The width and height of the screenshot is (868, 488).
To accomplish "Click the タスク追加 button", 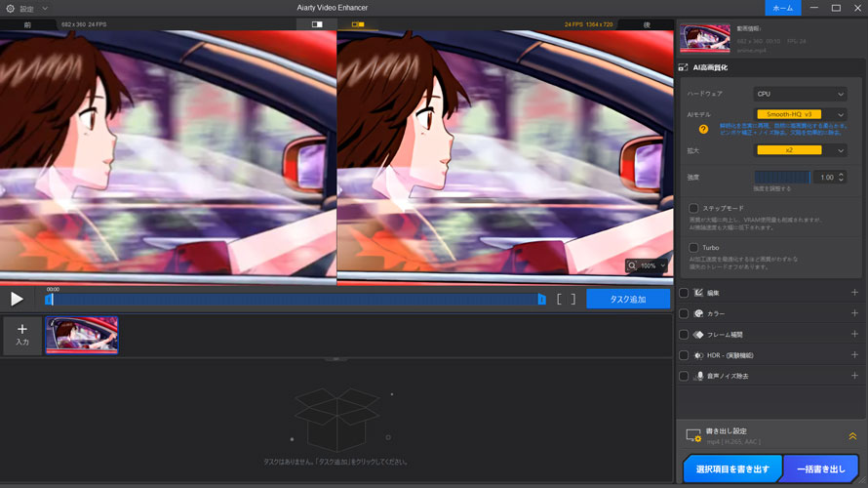I will coord(628,299).
